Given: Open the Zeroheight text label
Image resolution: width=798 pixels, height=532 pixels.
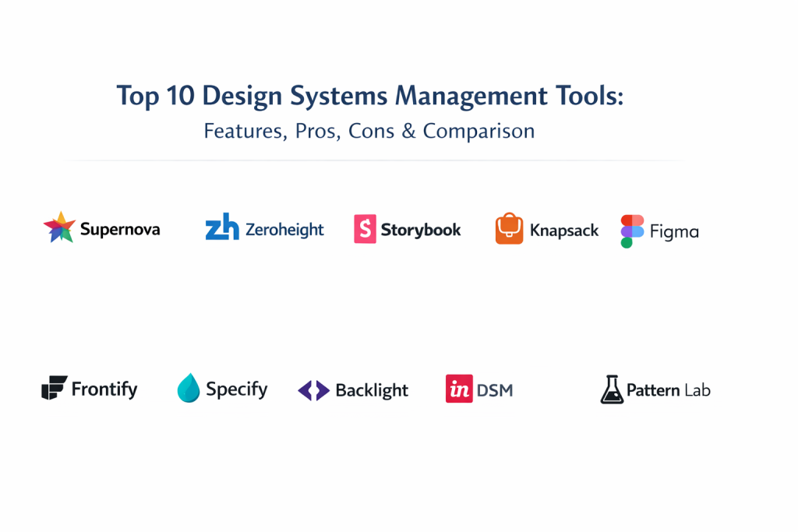Looking at the screenshot, I should [284, 230].
